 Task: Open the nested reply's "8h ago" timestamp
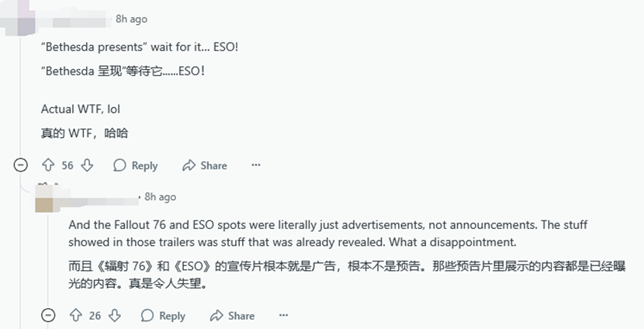(161, 197)
